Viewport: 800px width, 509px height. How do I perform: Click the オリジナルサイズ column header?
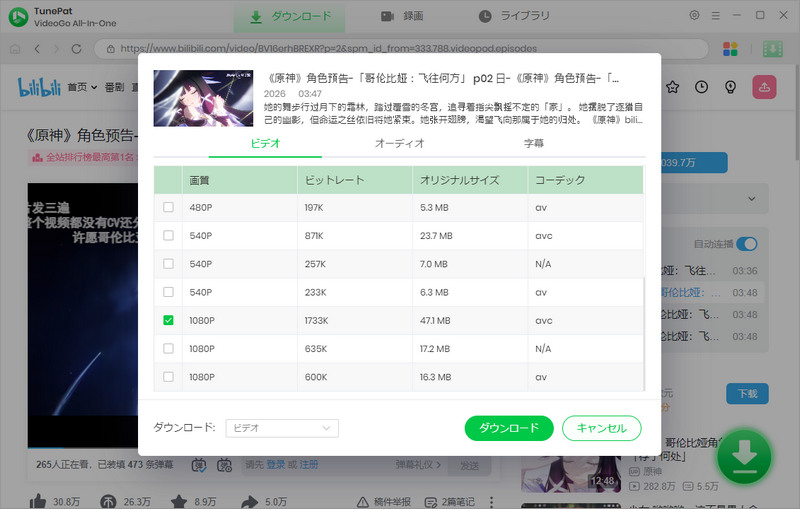pos(470,180)
